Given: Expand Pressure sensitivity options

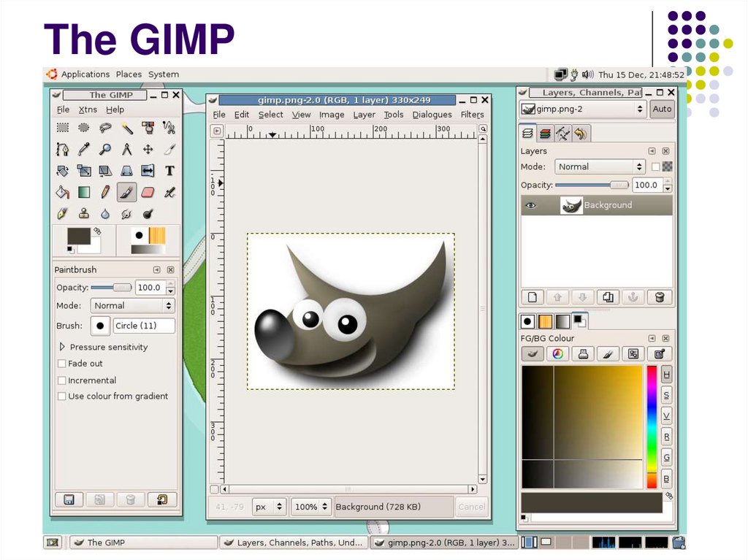Looking at the screenshot, I should pos(62,347).
